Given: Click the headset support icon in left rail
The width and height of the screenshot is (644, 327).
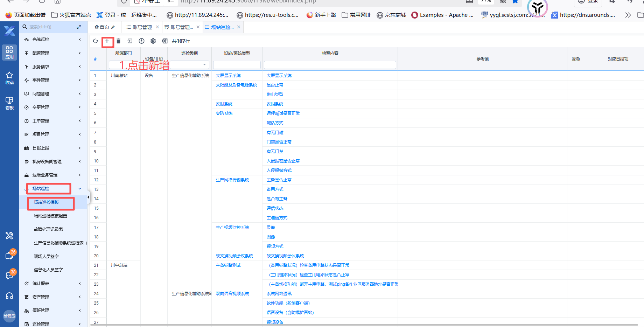Looking at the screenshot, I should (x=9, y=296).
